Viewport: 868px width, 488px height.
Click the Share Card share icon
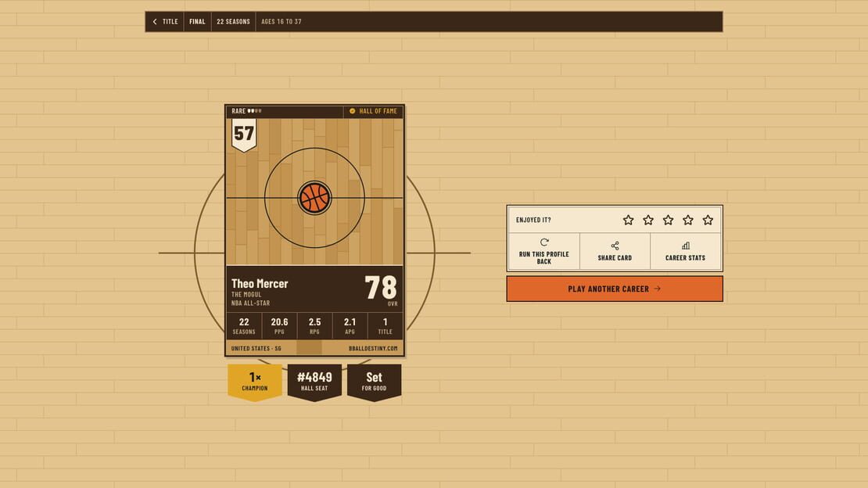[615, 246]
